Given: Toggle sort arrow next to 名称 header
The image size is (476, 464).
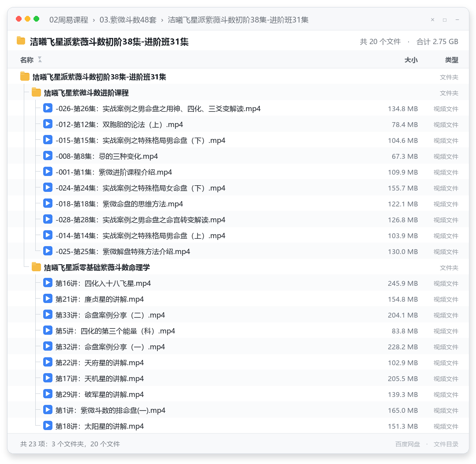Looking at the screenshot, I should [x=40, y=60].
